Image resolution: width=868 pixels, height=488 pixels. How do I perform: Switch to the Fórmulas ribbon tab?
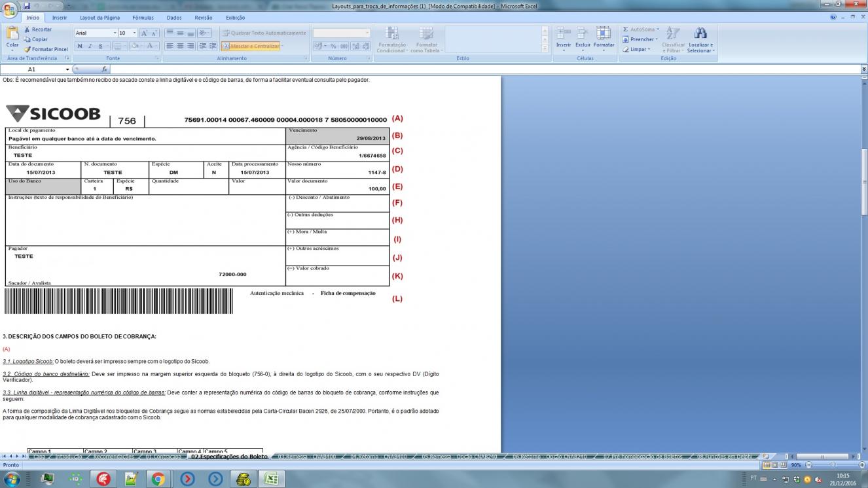143,18
